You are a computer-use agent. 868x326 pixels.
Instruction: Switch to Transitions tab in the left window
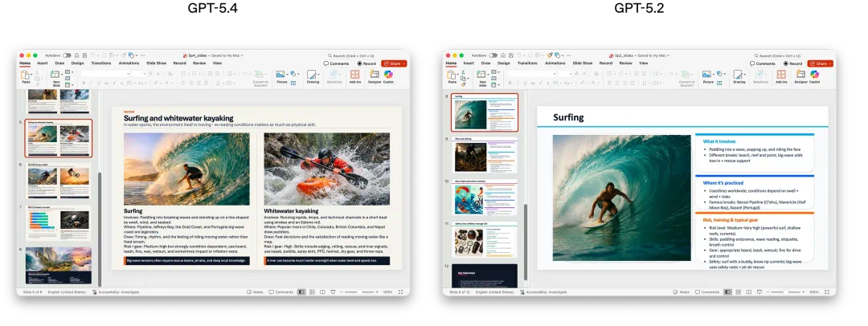[101, 63]
